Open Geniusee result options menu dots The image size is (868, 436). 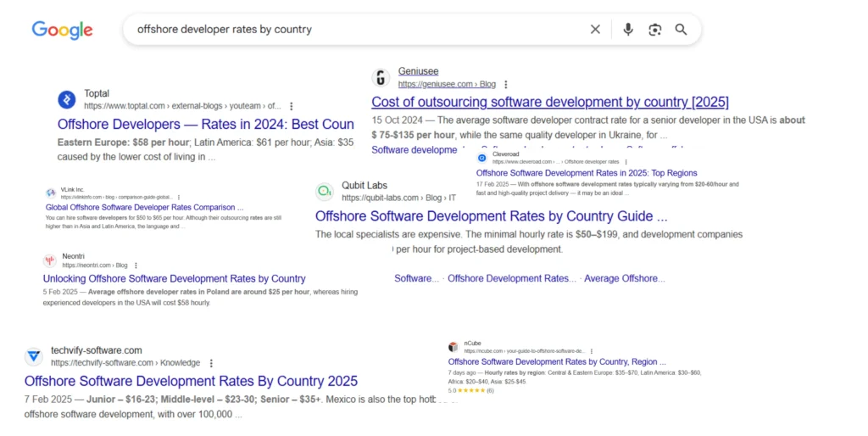pos(505,84)
